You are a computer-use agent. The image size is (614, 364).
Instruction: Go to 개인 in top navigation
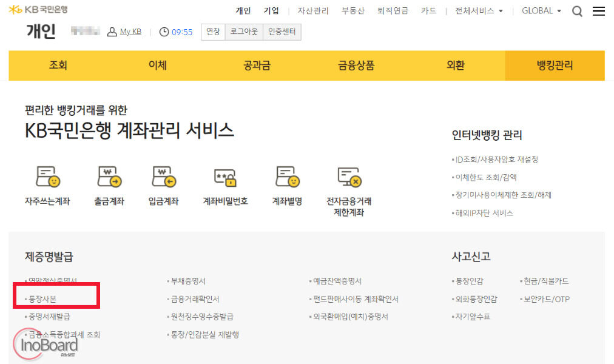pyautogui.click(x=243, y=11)
